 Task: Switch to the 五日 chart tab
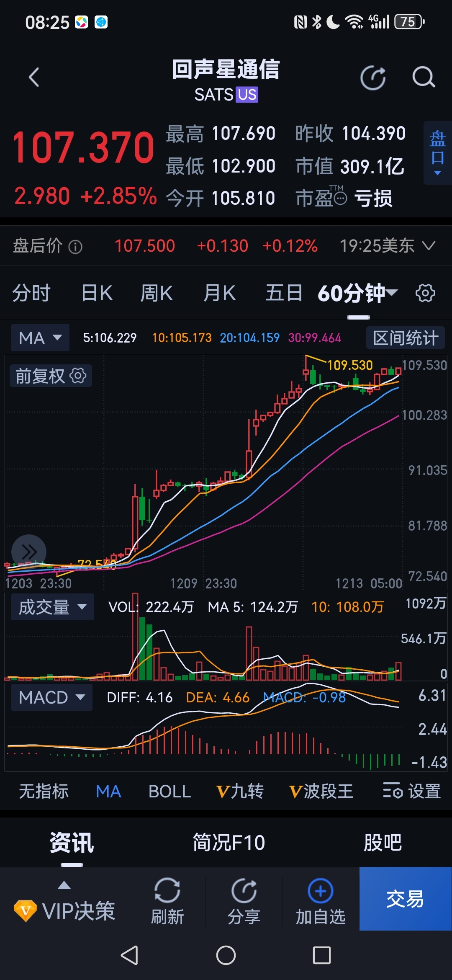coord(284,293)
